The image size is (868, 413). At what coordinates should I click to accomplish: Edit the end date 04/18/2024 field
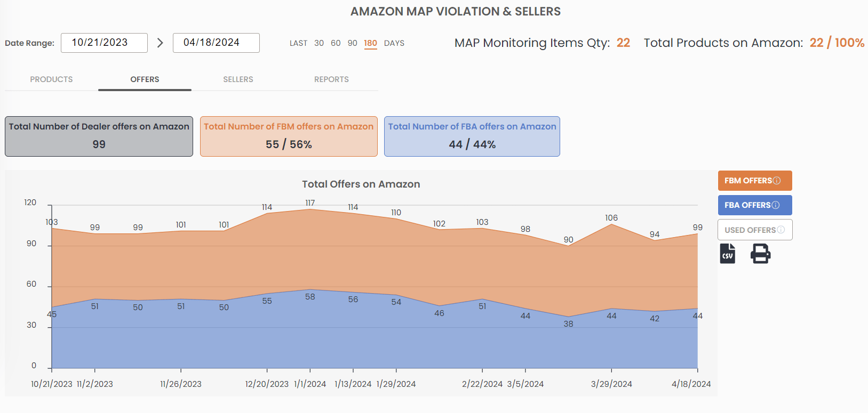click(216, 43)
